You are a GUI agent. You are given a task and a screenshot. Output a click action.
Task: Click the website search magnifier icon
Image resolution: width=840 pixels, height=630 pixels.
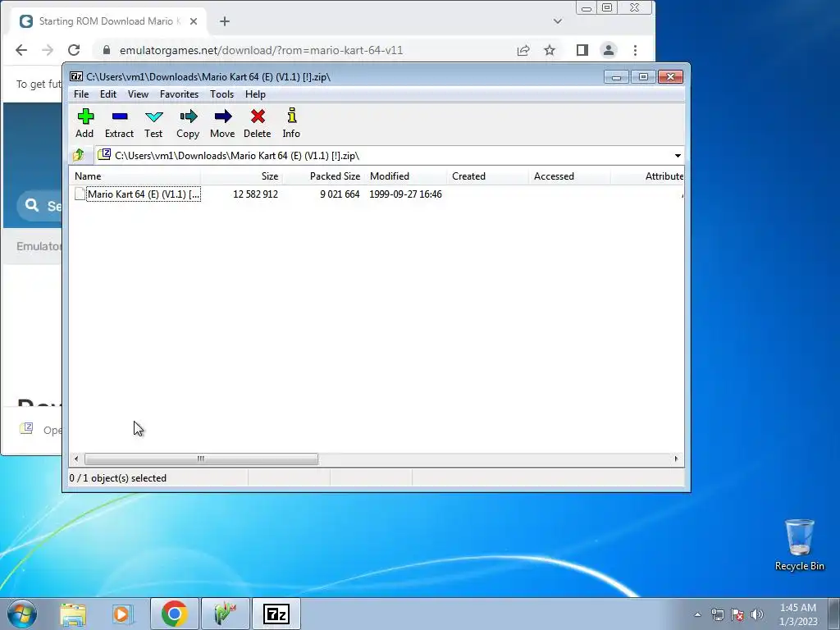click(32, 205)
